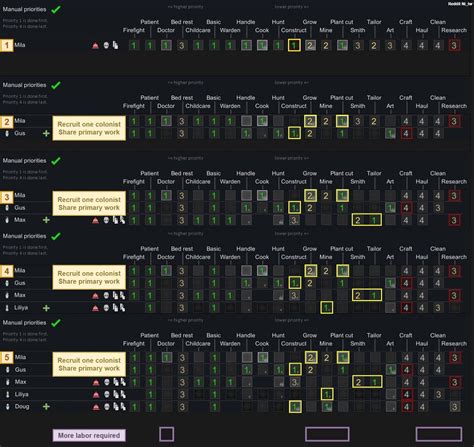Sort by Firefight column header in Mila-only panel
This screenshot has height=447, width=474.
[134, 30]
